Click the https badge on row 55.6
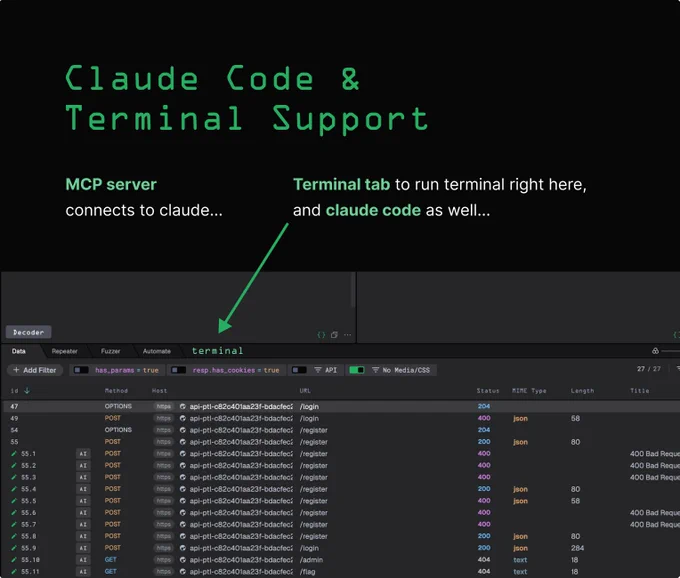 (163, 513)
